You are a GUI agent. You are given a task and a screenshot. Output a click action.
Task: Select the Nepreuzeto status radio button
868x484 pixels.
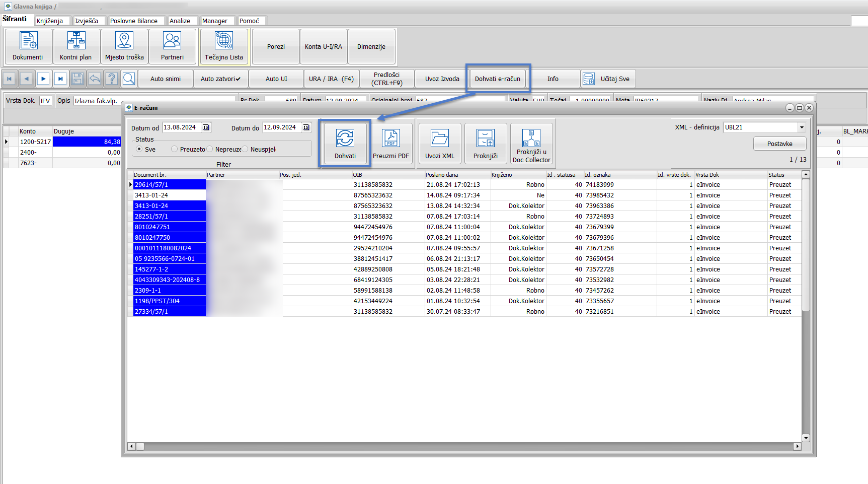(x=210, y=149)
